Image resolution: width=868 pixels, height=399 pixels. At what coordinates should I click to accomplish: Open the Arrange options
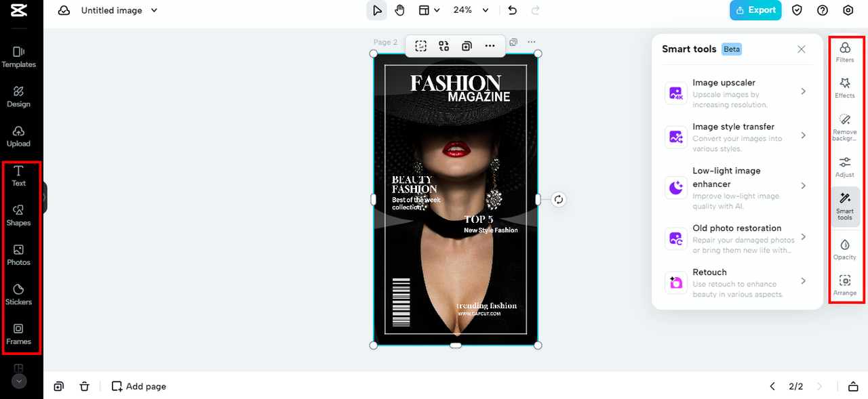point(845,285)
